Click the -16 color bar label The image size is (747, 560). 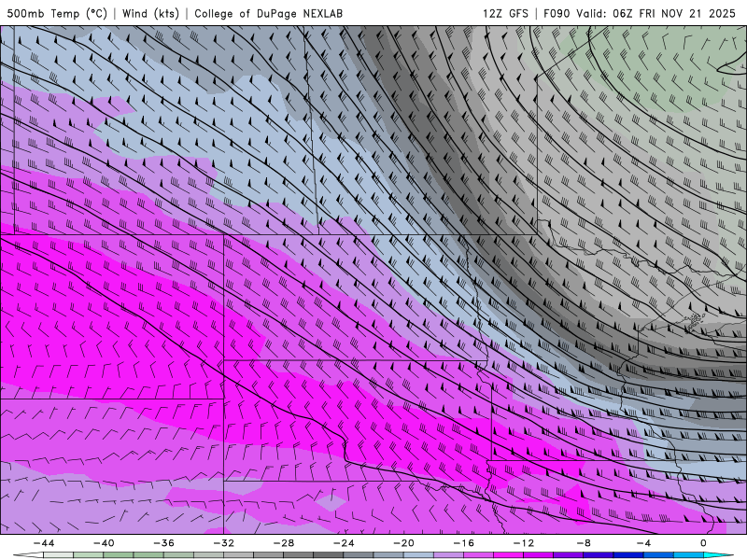click(x=464, y=543)
